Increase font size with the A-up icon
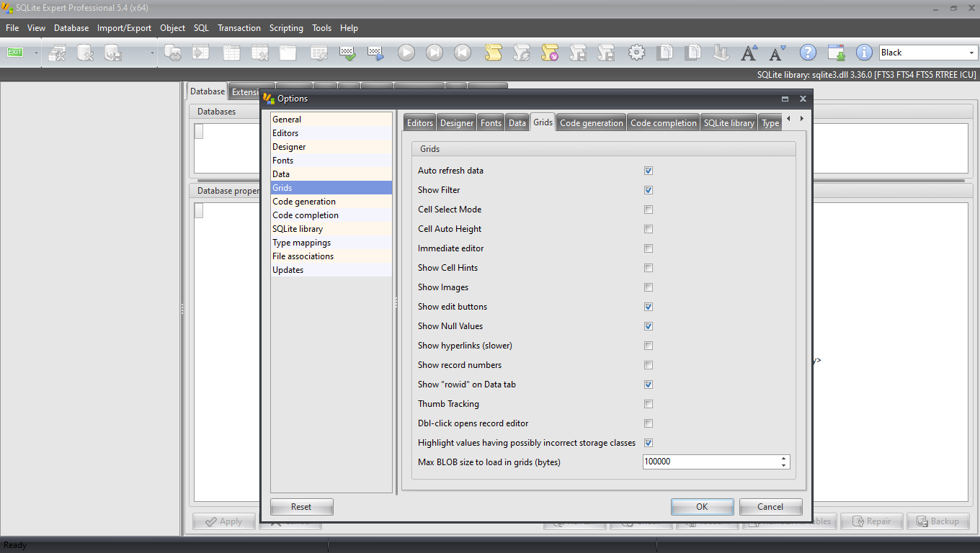980x553 pixels. tap(749, 53)
